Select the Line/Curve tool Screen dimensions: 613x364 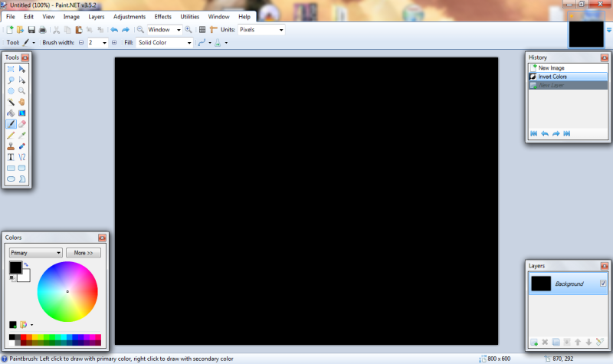point(22,157)
